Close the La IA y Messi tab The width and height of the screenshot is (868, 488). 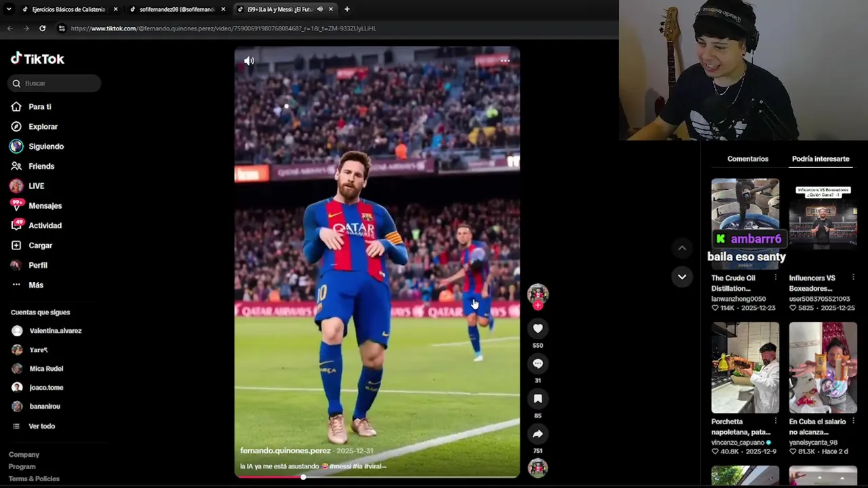tap(331, 9)
